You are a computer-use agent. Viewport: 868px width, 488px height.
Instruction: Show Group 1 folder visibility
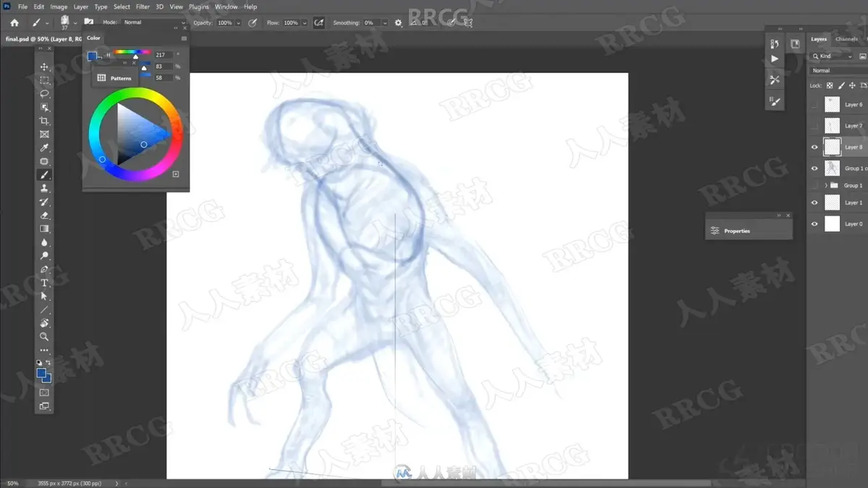click(814, 186)
